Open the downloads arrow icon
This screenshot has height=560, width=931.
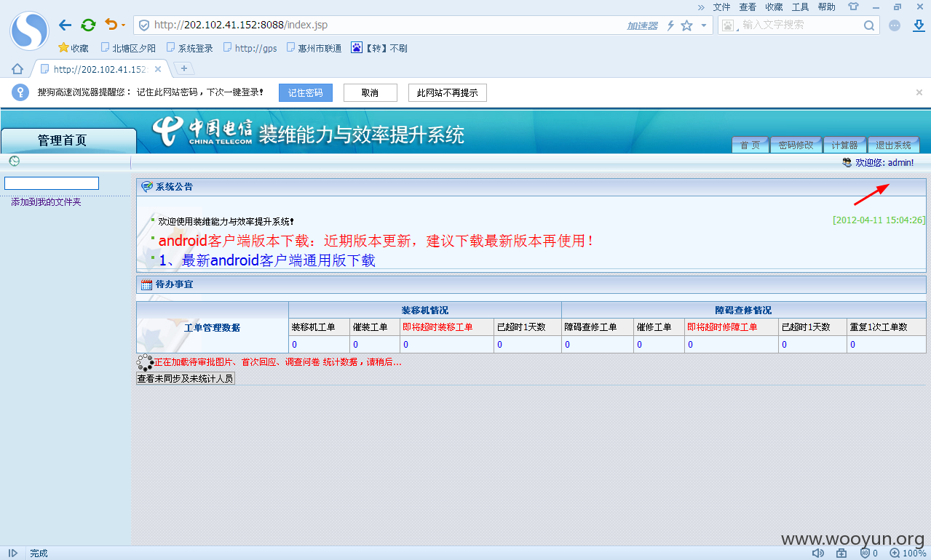point(918,25)
